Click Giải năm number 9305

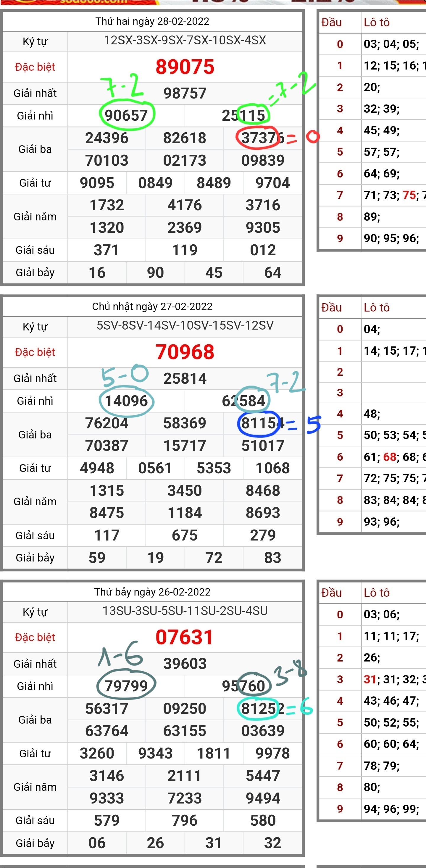click(263, 228)
